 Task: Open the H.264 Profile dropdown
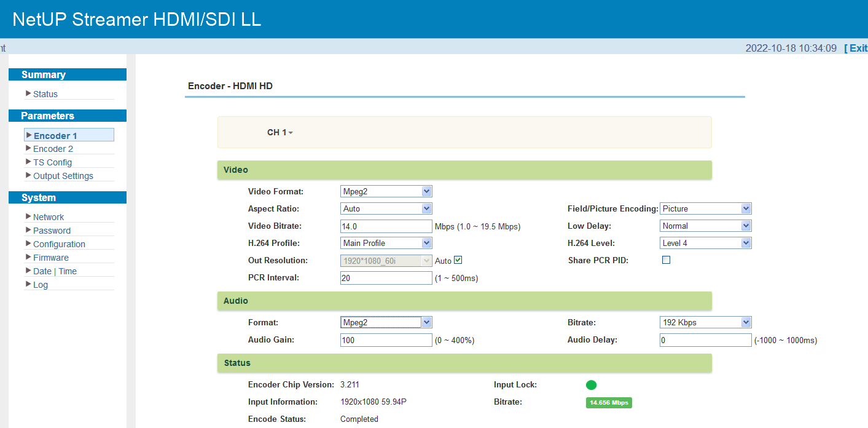point(386,243)
